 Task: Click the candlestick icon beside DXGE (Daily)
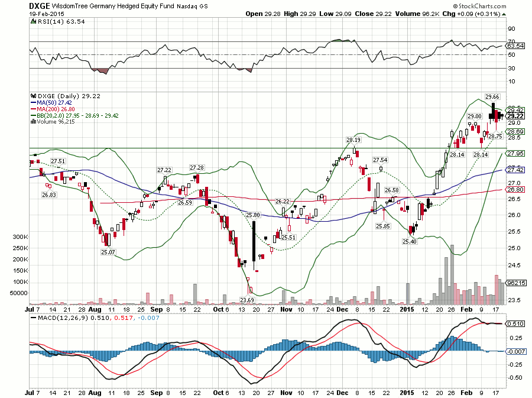tap(33, 96)
